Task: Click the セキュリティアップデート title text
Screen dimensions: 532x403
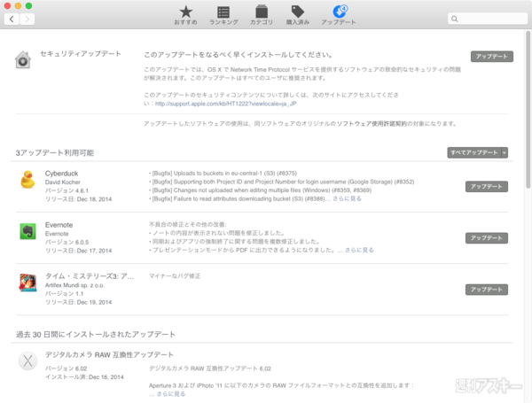Action: click(x=81, y=54)
